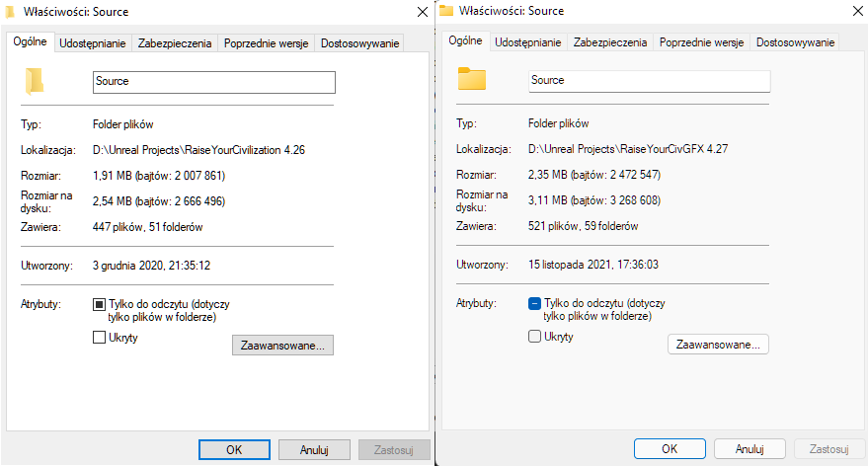The image size is (868, 466).
Task: Open Poprzednie wersje tab in left window
Action: coord(267,43)
